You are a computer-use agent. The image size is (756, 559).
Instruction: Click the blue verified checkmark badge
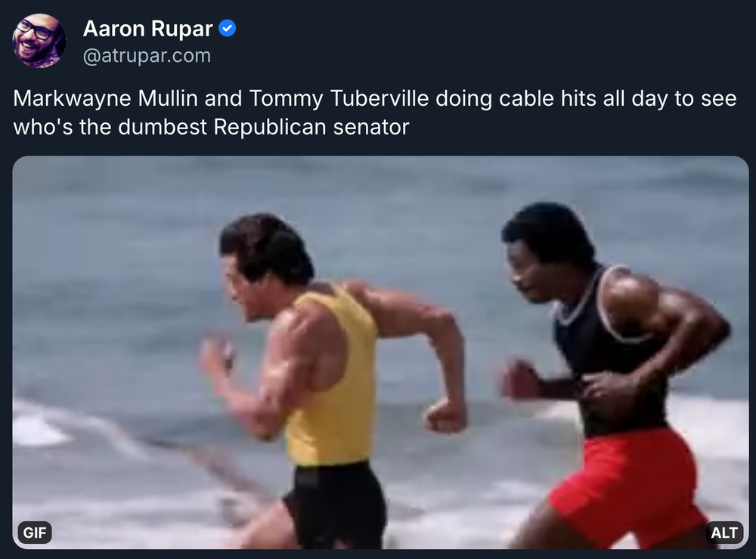click(x=227, y=29)
